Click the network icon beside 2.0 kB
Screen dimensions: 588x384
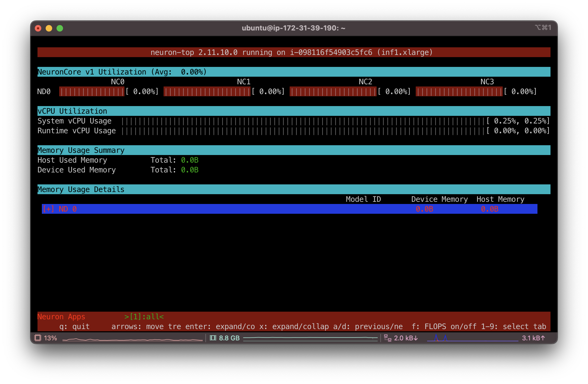point(387,338)
